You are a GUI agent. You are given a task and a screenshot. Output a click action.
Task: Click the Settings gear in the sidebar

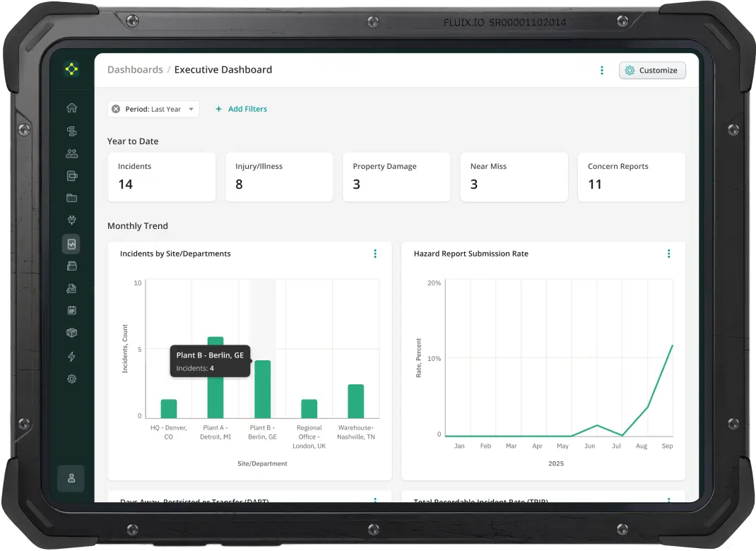pos(71,379)
